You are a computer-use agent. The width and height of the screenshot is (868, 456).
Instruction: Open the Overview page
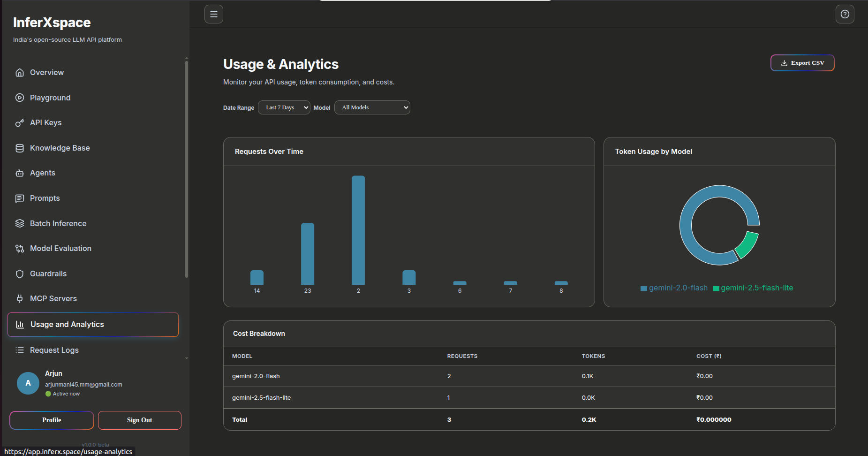pyautogui.click(x=47, y=72)
